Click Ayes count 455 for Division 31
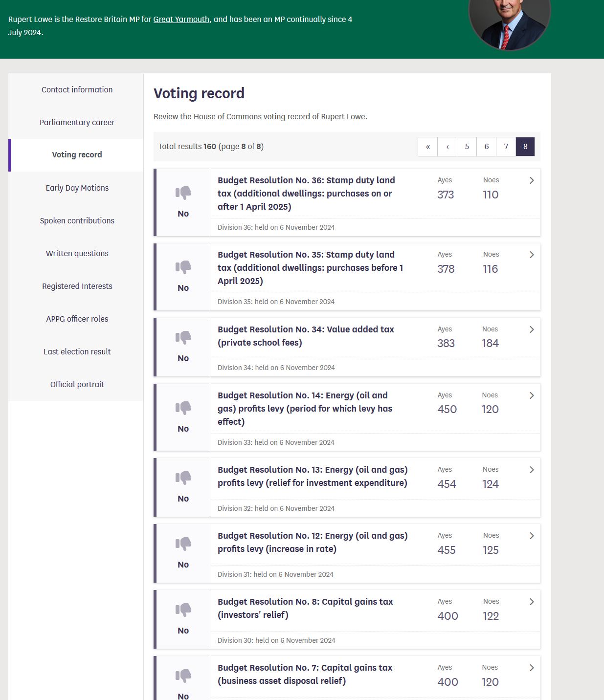The height and width of the screenshot is (700, 604). coord(447,550)
